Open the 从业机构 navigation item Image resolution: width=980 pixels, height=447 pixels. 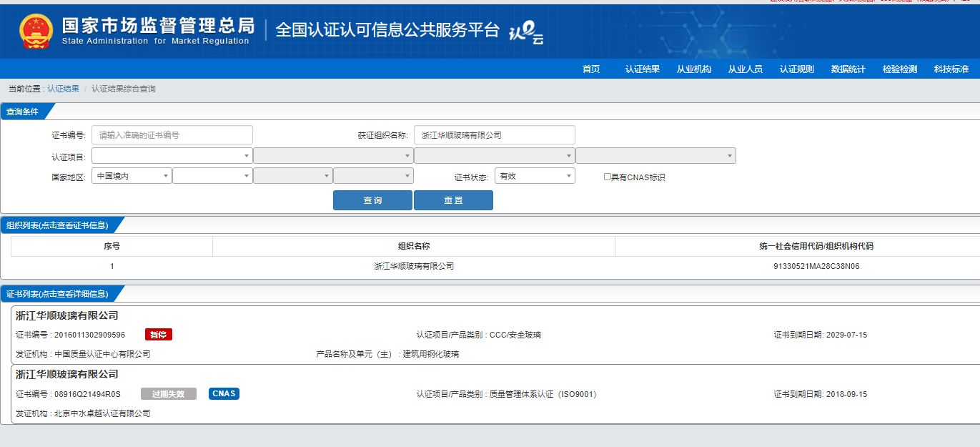(x=693, y=69)
